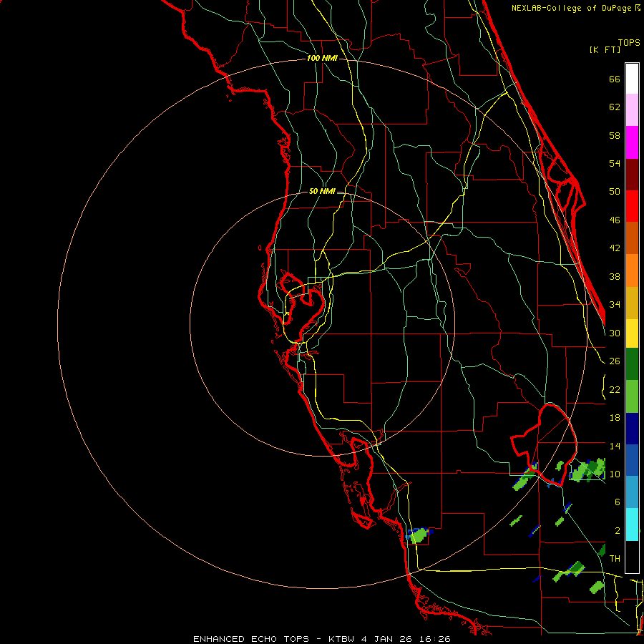Click the black TH threshold legend swatch

(632, 556)
